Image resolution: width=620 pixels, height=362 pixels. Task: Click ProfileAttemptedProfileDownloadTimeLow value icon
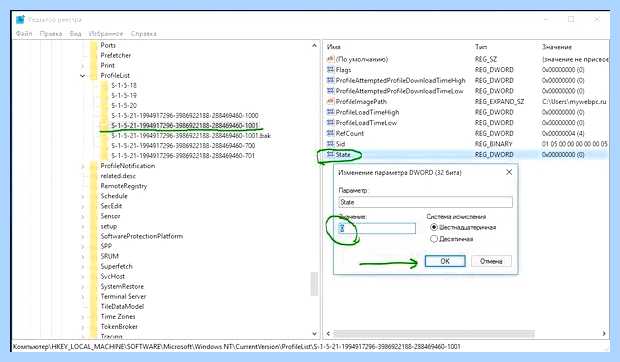(x=331, y=91)
